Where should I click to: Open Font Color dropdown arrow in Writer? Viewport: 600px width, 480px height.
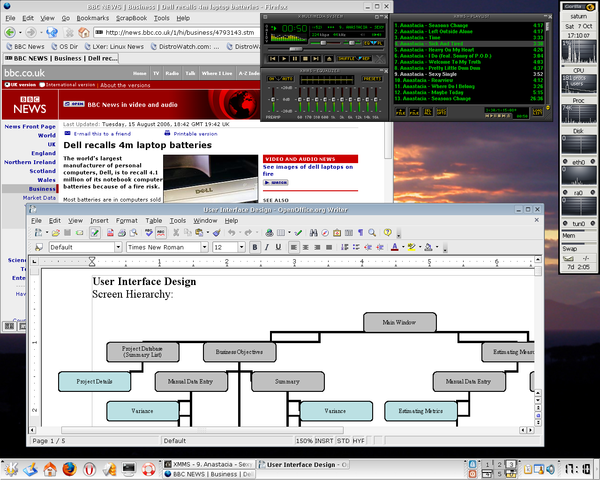tap(403, 247)
